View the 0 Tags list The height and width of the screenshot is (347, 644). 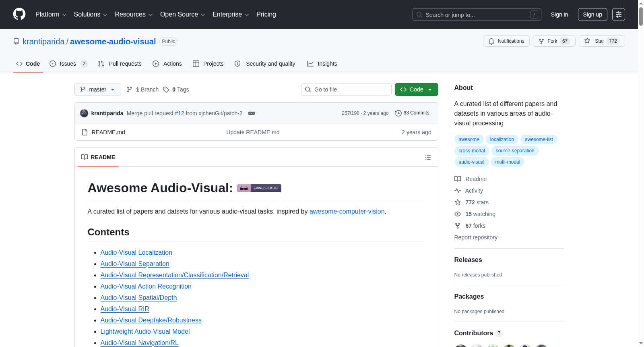tap(176, 89)
